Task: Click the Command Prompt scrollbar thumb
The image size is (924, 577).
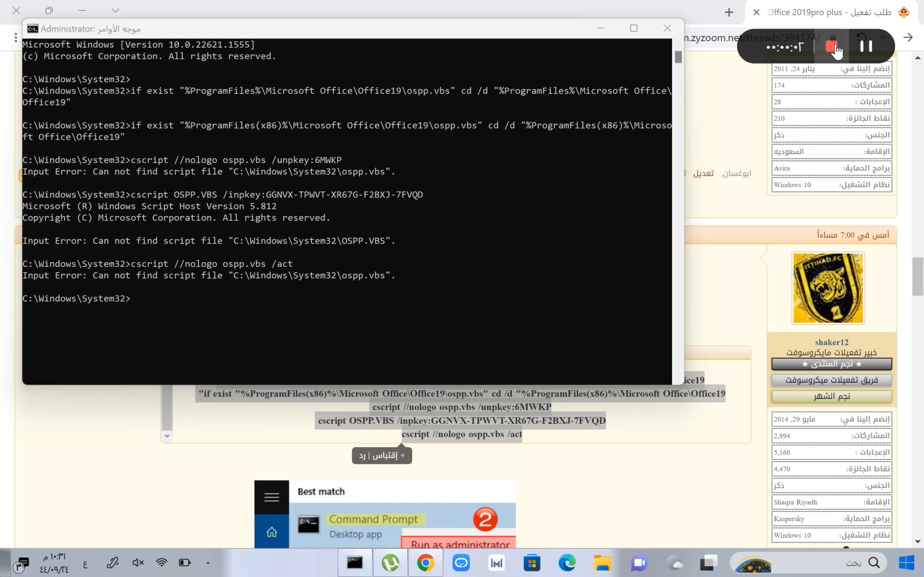Action: click(x=678, y=57)
